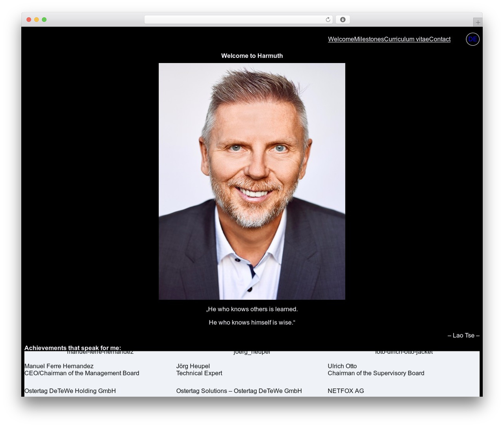This screenshot has width=504, height=427.
Task: Select the name 'Jörg Heupel'
Action: (193, 366)
